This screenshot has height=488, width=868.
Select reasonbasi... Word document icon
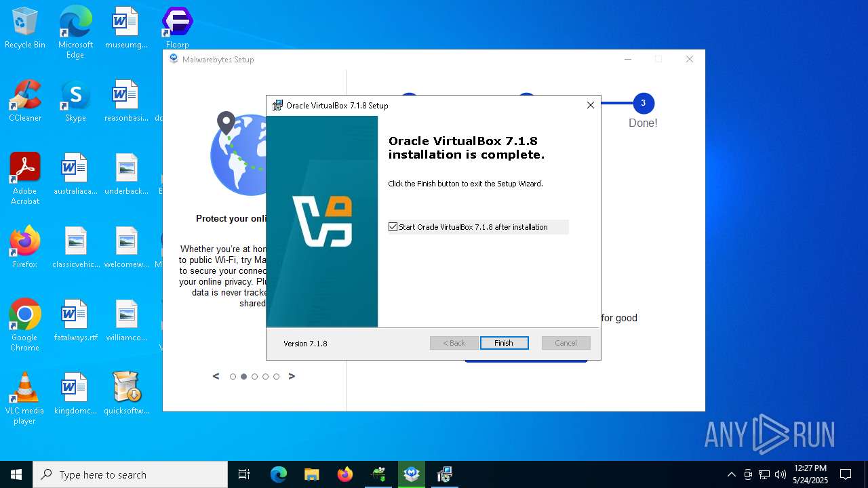[x=126, y=101]
